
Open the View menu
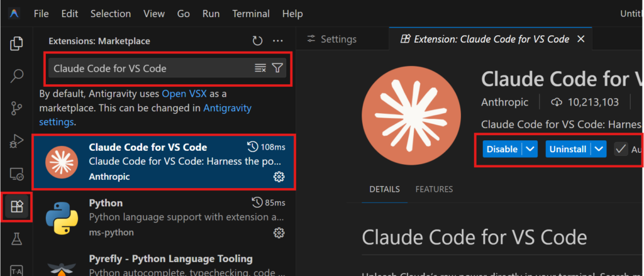pos(154,14)
